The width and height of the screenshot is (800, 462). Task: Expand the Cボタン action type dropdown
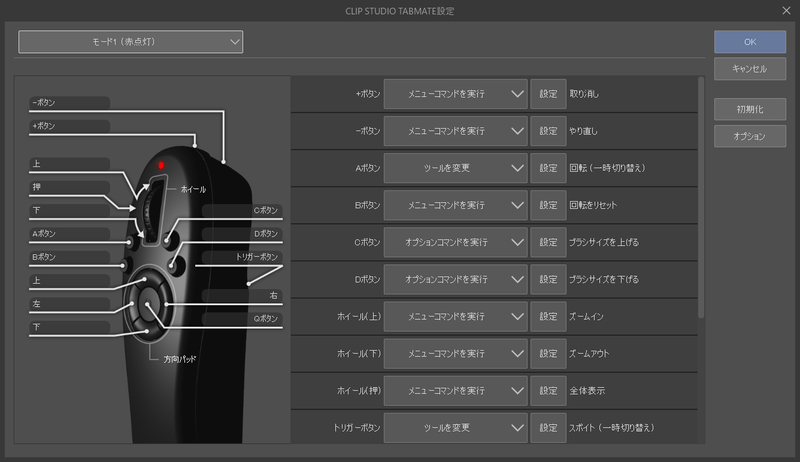point(456,242)
